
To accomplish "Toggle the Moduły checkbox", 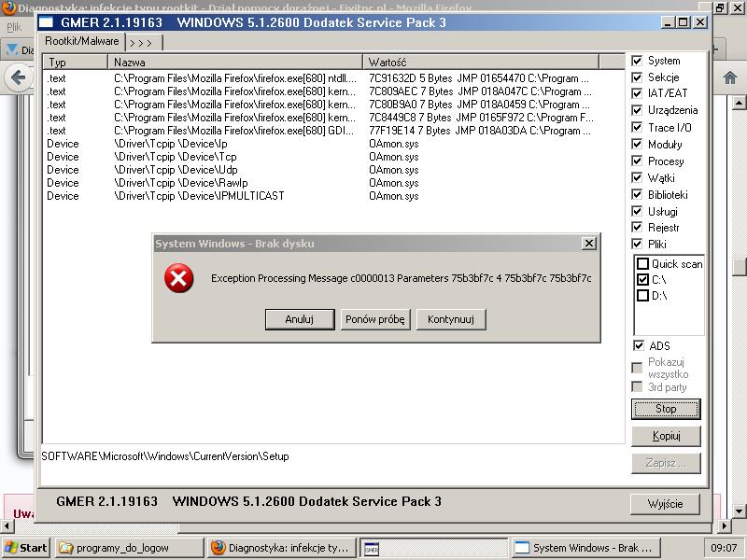I will (x=637, y=144).
